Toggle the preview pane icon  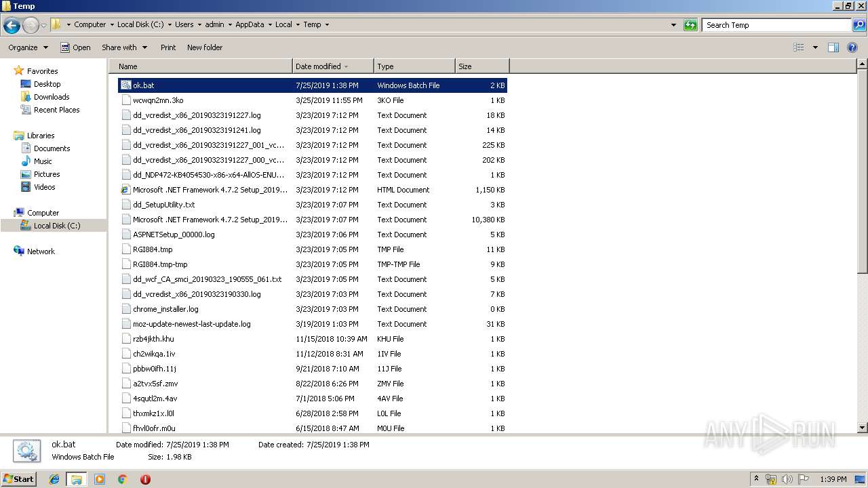(x=833, y=47)
